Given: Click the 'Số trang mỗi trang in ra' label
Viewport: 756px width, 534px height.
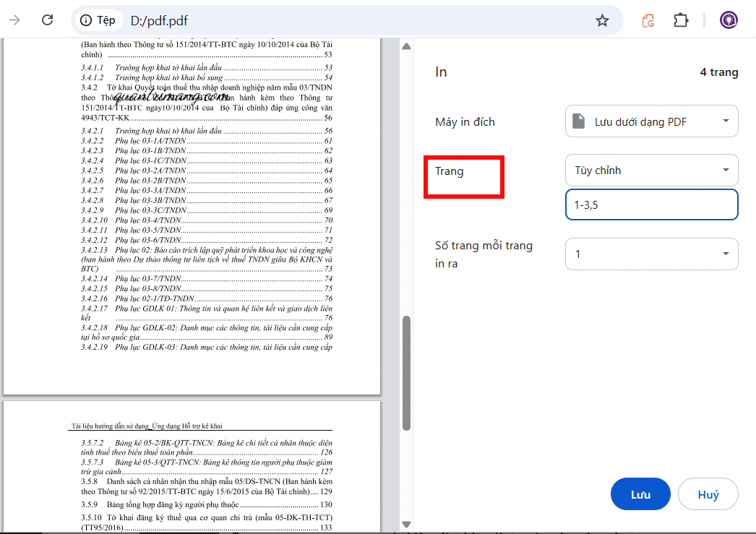Looking at the screenshot, I should [484, 254].
